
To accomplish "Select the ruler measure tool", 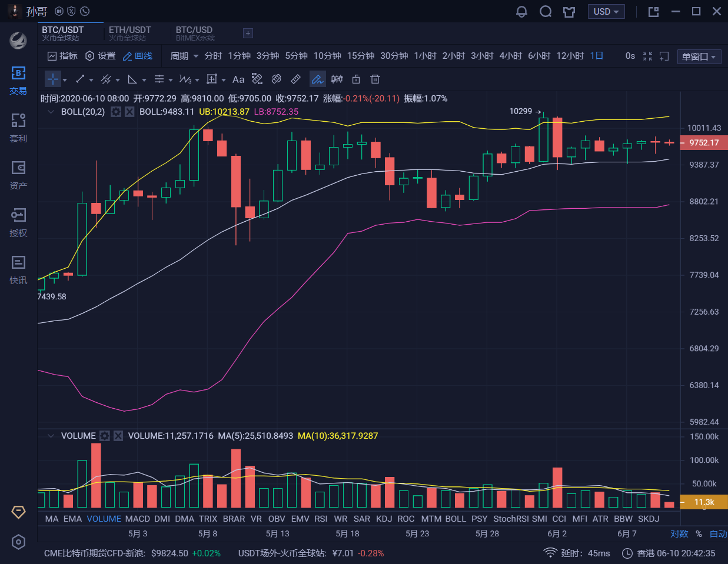I will 296,79.
